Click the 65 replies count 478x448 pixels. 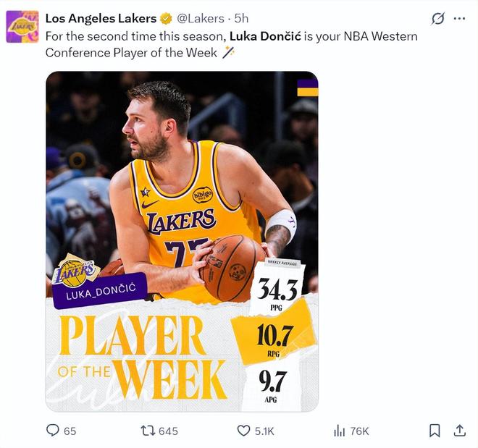[x=70, y=431]
